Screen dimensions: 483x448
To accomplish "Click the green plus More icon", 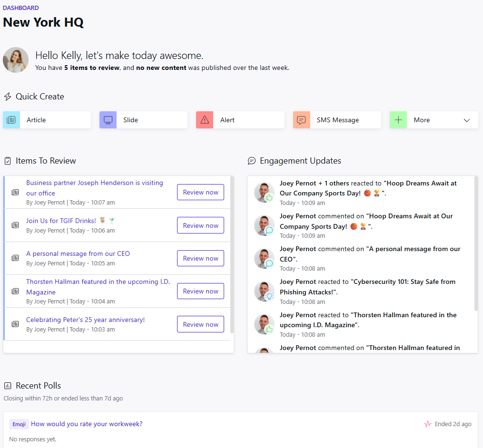I will 398,120.
